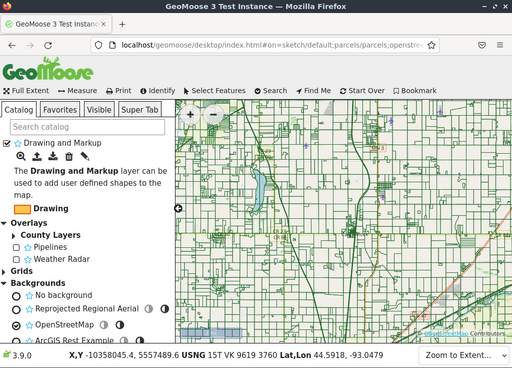The width and height of the screenshot is (512, 368).
Task: Unfade the Reprojected Regional Aerial layer
Action: pos(165,309)
